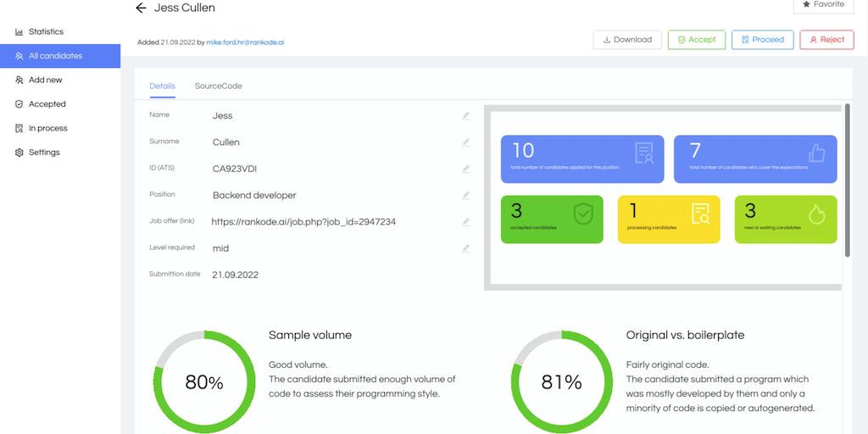Click the thumbs-up icon on blue card
The image size is (868, 434).
coord(817,153)
